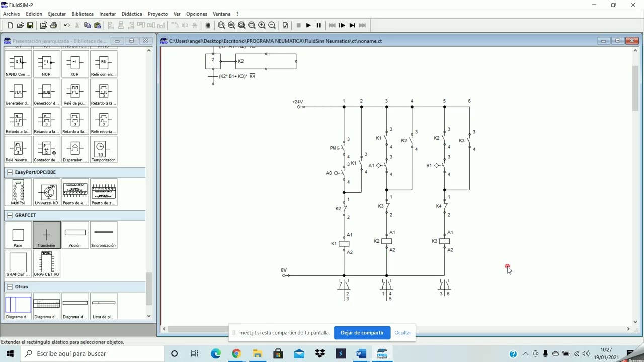
Task: Click the Print toolbar icon
Action: [54, 25]
